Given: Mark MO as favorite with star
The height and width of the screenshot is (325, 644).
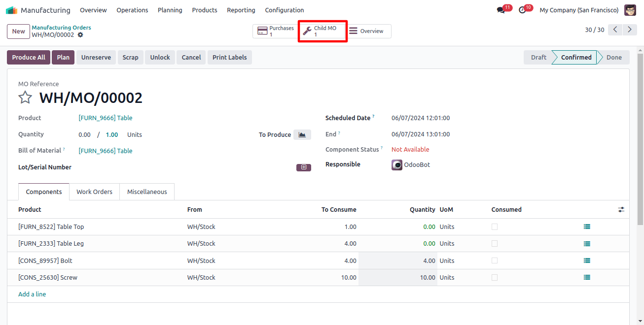Looking at the screenshot, I should click(x=25, y=97).
